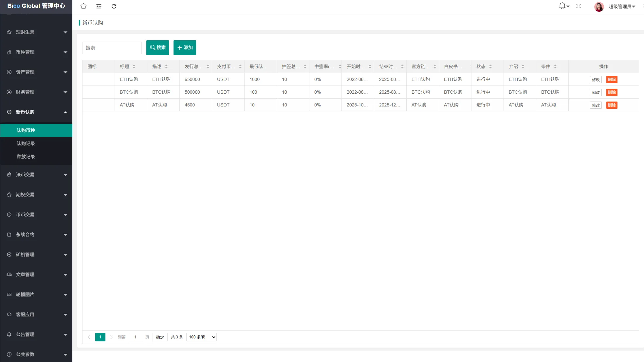Click the green 搜索 button
This screenshot has width=644, height=362.
point(157,48)
